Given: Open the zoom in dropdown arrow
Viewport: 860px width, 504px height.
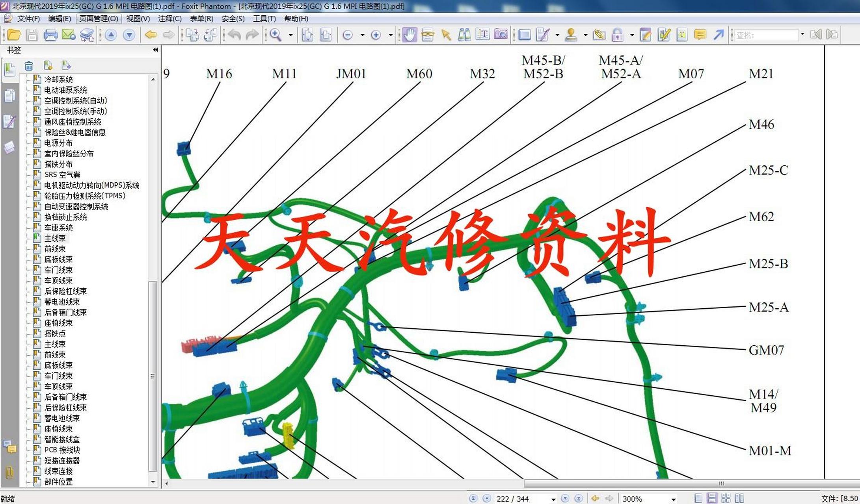Looking at the screenshot, I should pos(391,35).
